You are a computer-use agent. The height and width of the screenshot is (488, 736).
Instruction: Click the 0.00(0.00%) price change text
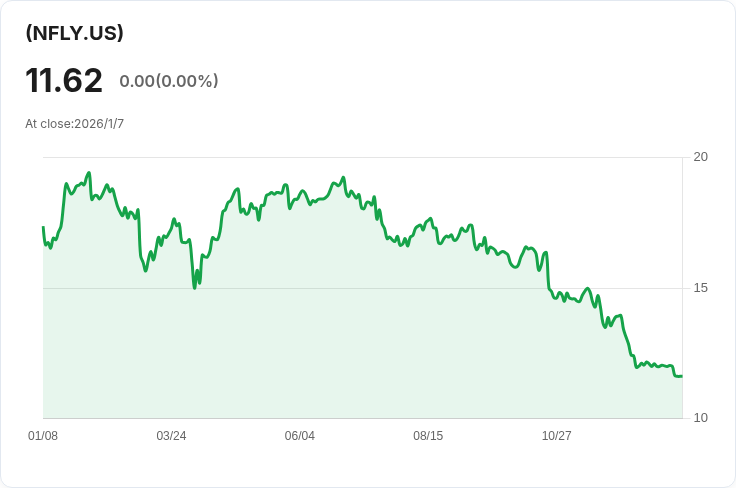[x=168, y=81]
